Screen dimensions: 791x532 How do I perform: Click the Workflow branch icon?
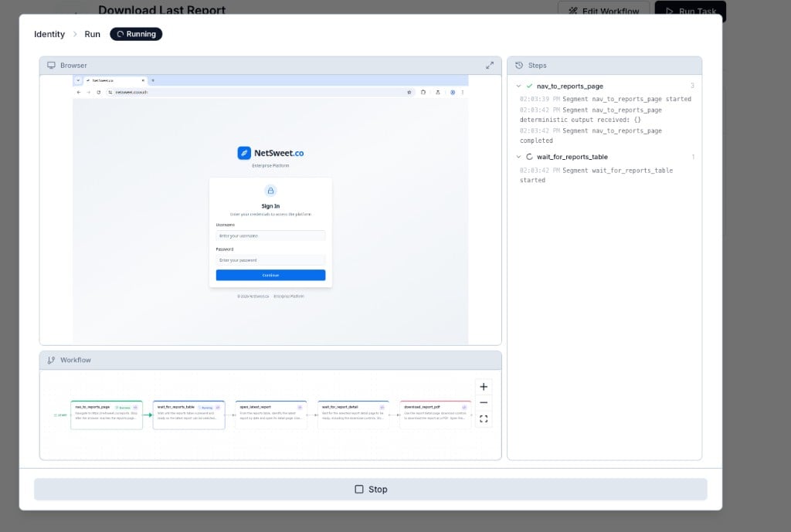pos(51,360)
